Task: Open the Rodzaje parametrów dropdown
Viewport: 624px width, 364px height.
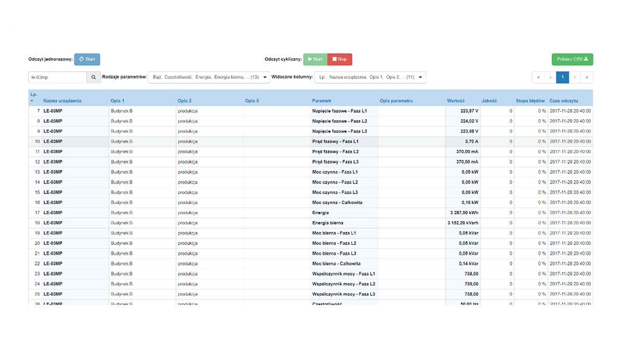Action: [x=209, y=77]
